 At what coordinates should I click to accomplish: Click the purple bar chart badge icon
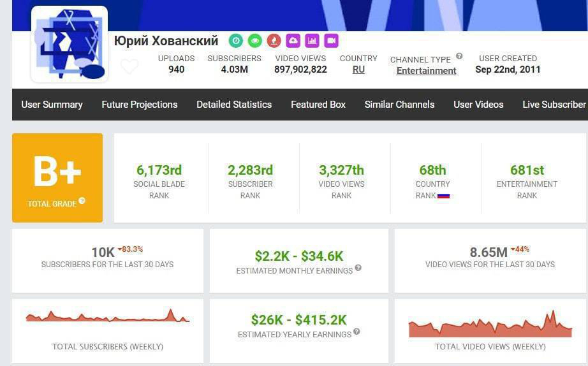click(x=312, y=41)
